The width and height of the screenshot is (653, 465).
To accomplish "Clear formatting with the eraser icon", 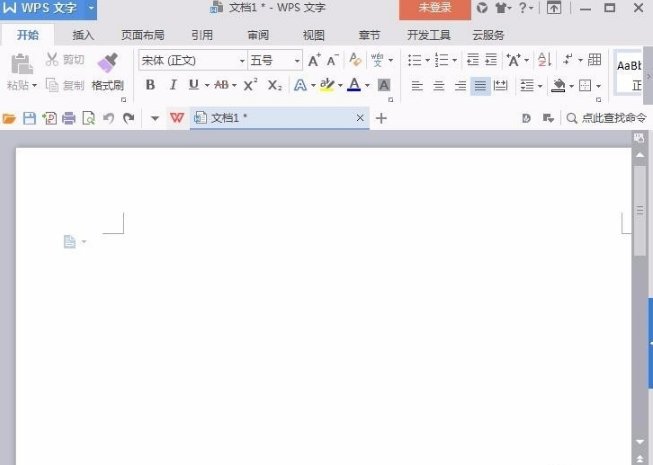I will pos(355,60).
